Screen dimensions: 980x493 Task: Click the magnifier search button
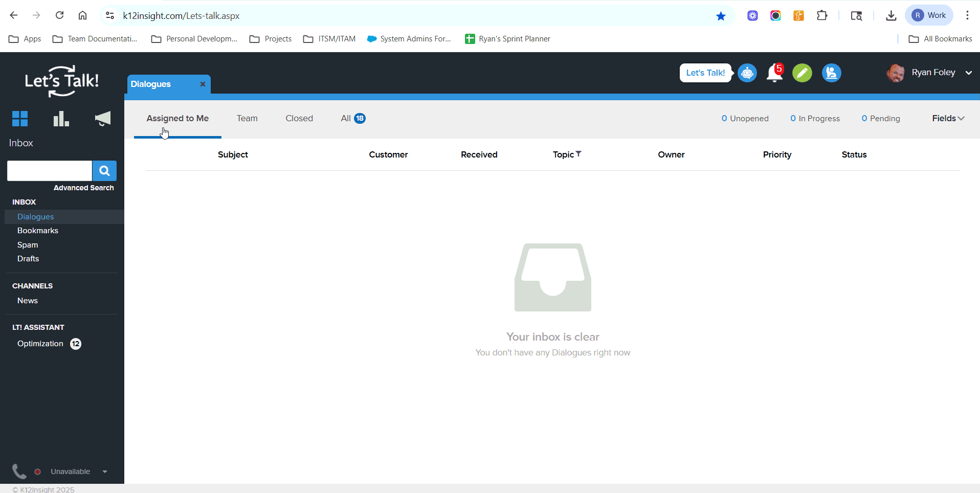point(104,171)
